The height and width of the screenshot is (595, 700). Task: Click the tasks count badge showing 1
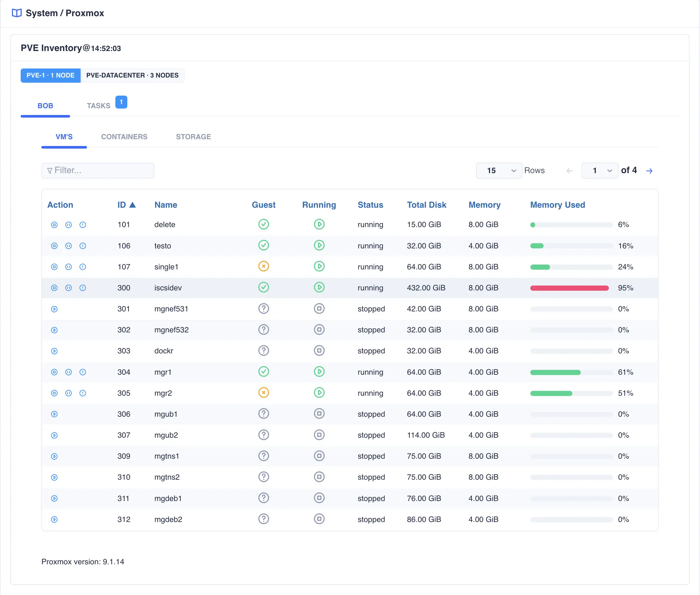(x=121, y=102)
